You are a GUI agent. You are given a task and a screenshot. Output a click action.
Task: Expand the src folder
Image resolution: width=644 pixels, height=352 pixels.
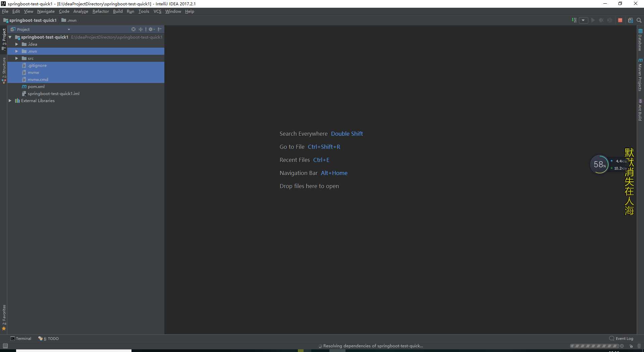(16, 58)
